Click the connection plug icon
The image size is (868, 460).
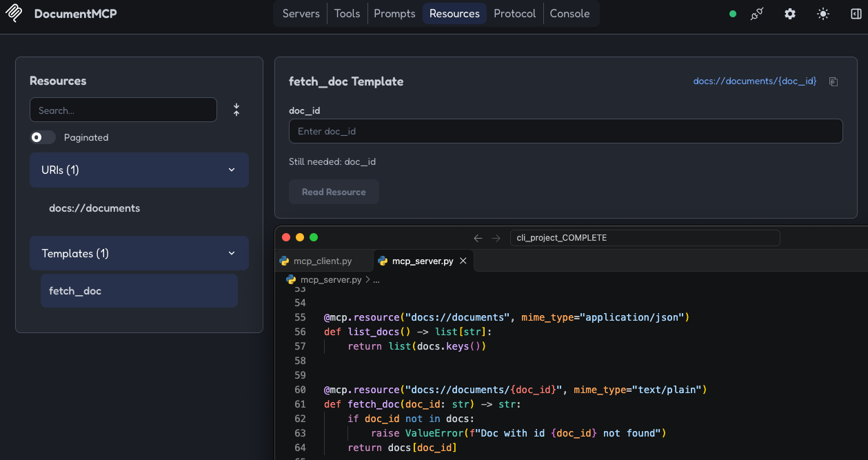pyautogui.click(x=757, y=14)
